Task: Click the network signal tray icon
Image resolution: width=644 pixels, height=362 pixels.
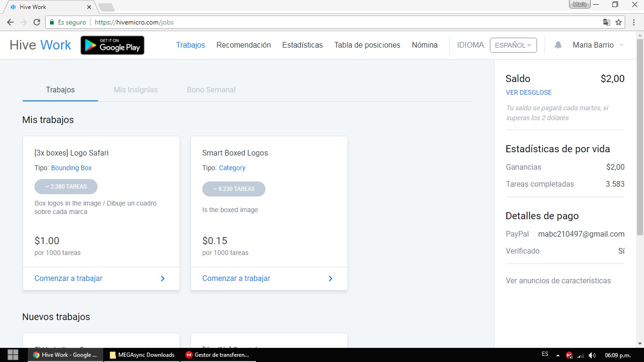Action: [581, 355]
